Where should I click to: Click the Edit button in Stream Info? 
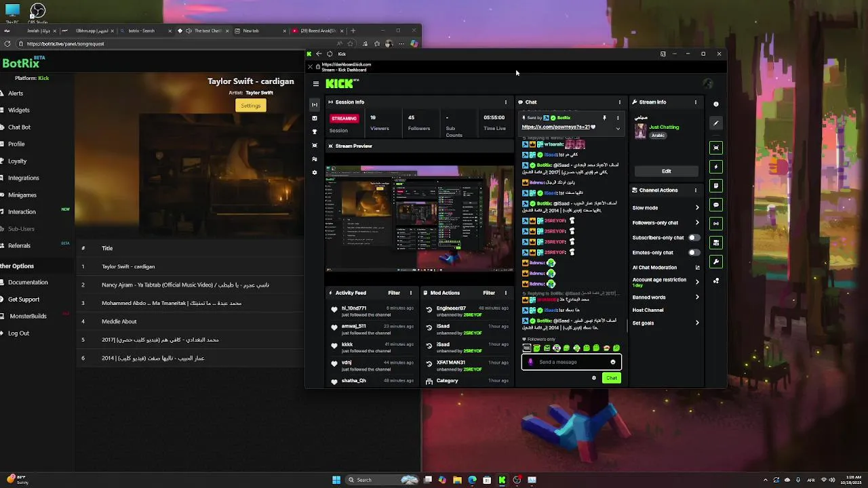click(666, 171)
